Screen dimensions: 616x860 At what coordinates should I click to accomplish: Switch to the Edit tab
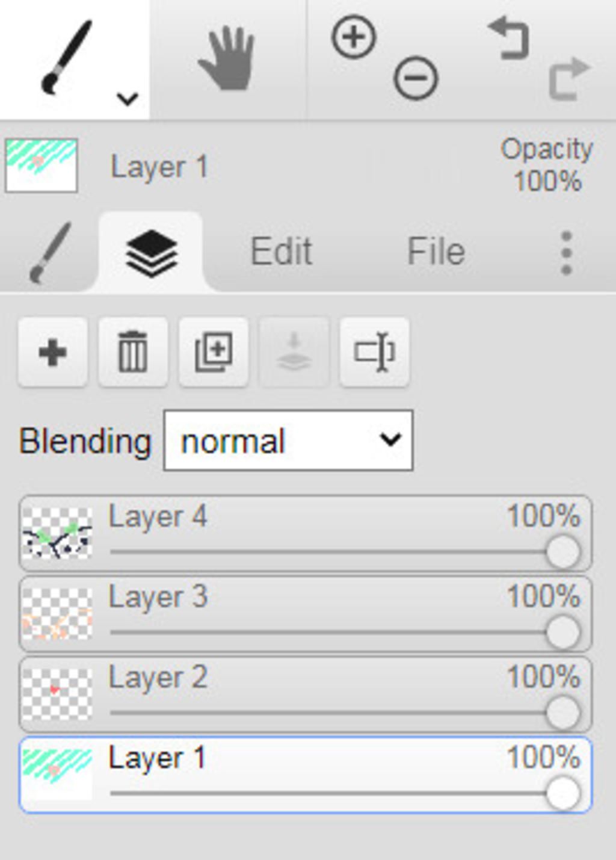281,252
